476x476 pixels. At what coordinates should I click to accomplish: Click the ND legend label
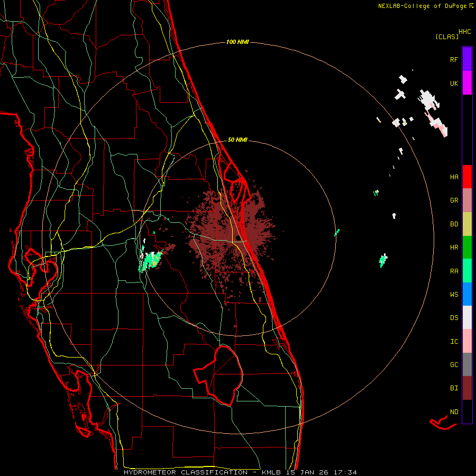click(454, 412)
